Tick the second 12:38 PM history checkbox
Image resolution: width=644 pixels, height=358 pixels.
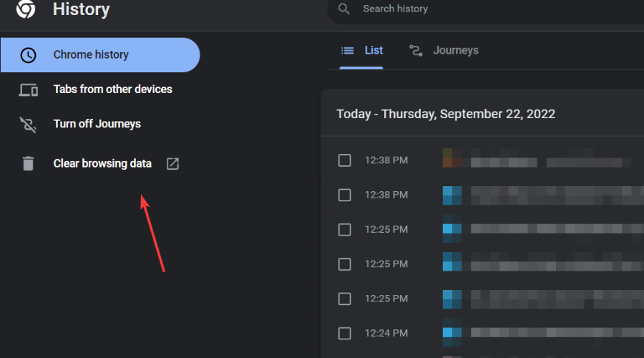(x=345, y=195)
